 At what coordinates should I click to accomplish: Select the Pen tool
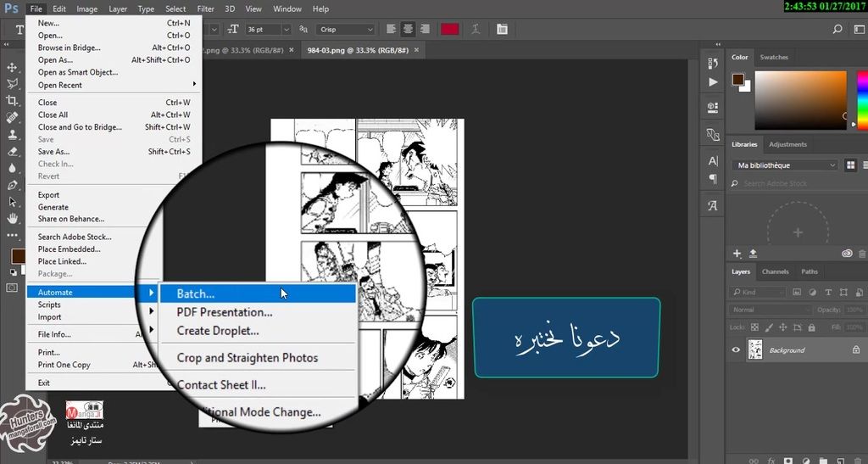click(12, 185)
